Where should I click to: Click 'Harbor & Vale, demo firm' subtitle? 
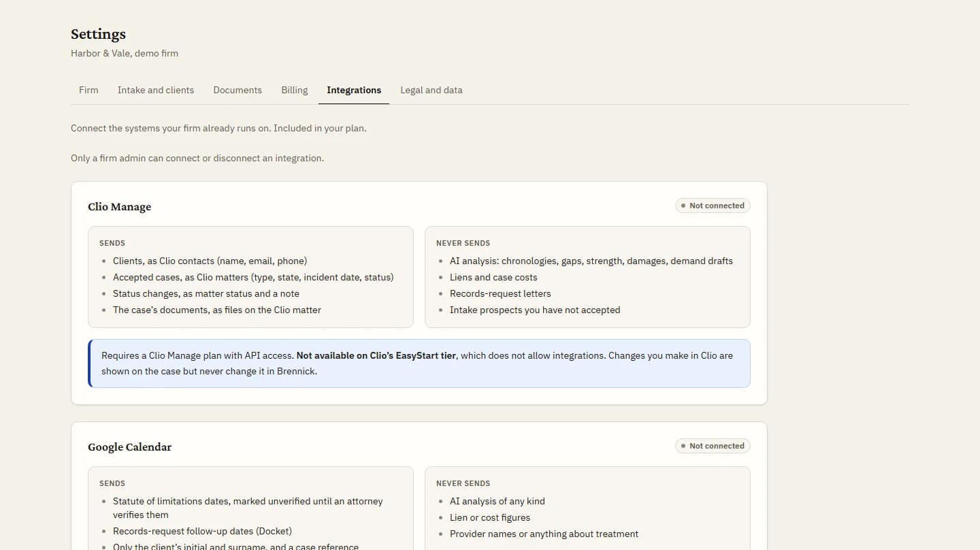coord(125,53)
